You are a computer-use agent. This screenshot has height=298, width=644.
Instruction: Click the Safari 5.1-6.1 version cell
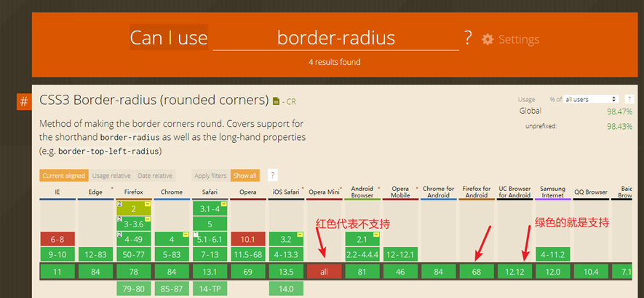pyautogui.click(x=210, y=239)
